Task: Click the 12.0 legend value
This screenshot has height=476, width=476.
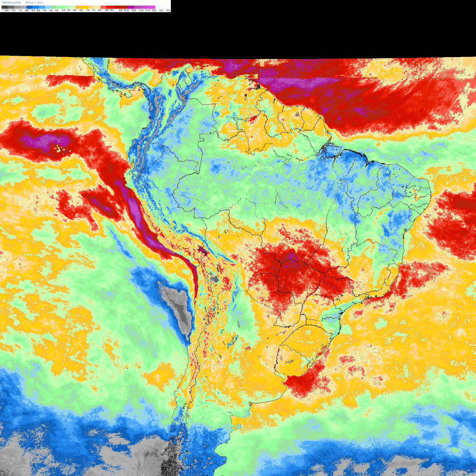Action: [154, 10]
